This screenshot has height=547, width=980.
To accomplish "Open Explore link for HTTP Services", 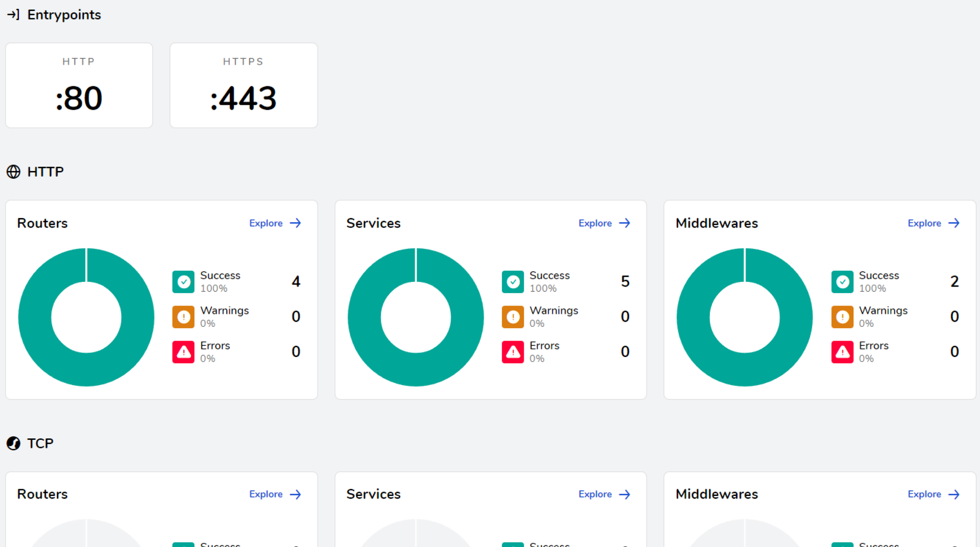I will 604,223.
